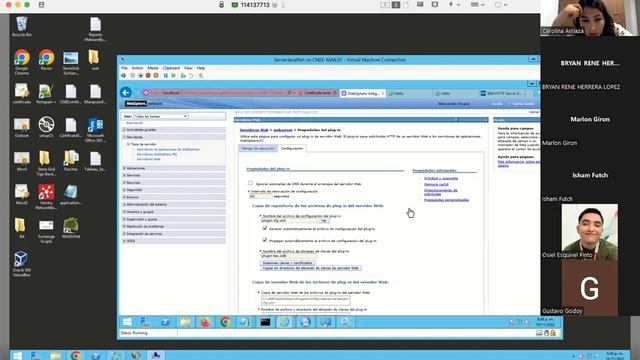The height and width of the screenshot is (360, 640).
Task: Switch to the Tiempo de ejecución tab
Action: [x=258, y=149]
